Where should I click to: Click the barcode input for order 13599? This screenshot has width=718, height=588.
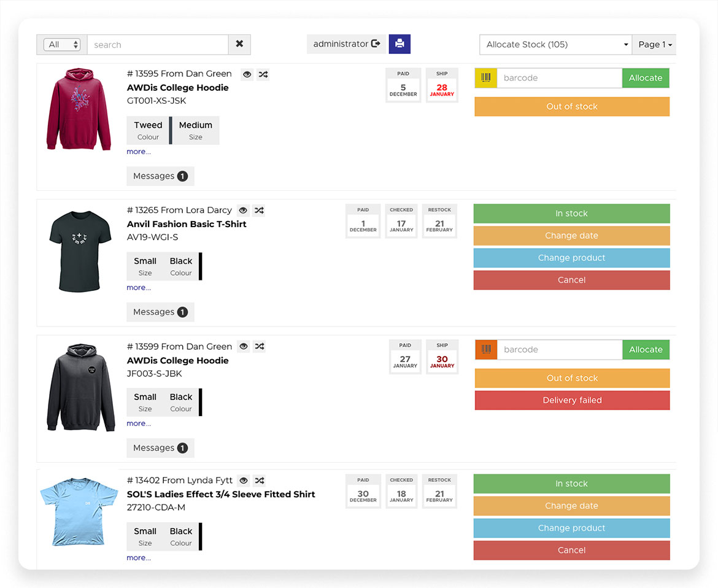click(x=559, y=350)
